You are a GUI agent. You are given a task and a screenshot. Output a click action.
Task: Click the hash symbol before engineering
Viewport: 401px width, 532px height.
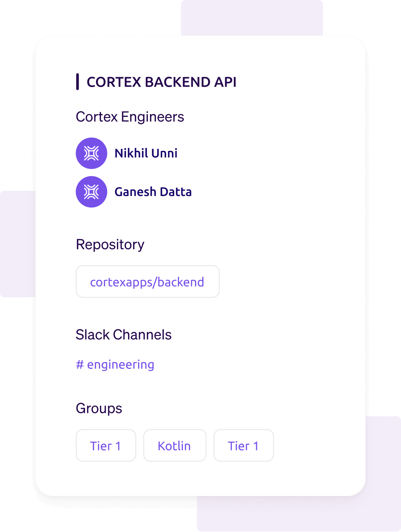coord(80,365)
